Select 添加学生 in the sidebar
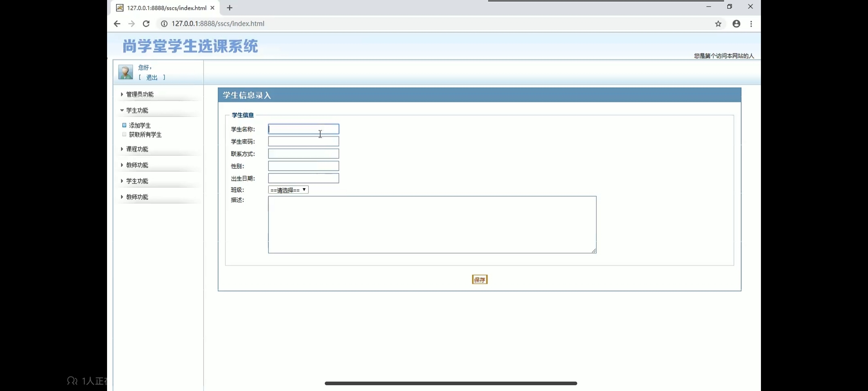868x391 pixels. click(x=140, y=125)
